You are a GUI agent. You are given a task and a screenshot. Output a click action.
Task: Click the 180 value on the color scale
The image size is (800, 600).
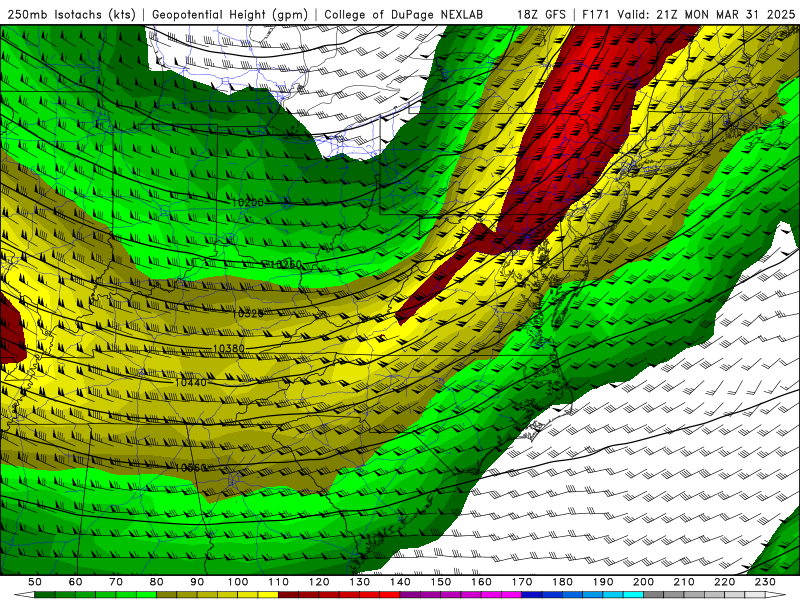pos(562,582)
